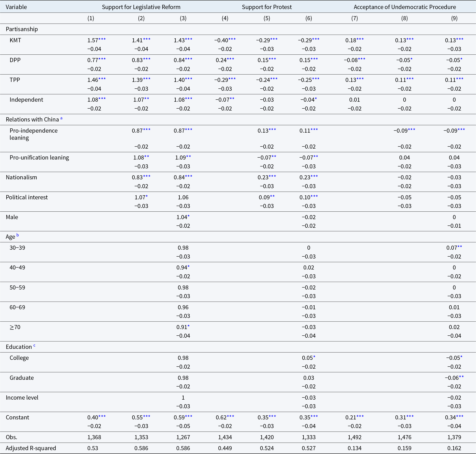Viewport: 476px width, 454px height.
Task: Click the Support for Legislative Reform header
Action: coord(141,7)
